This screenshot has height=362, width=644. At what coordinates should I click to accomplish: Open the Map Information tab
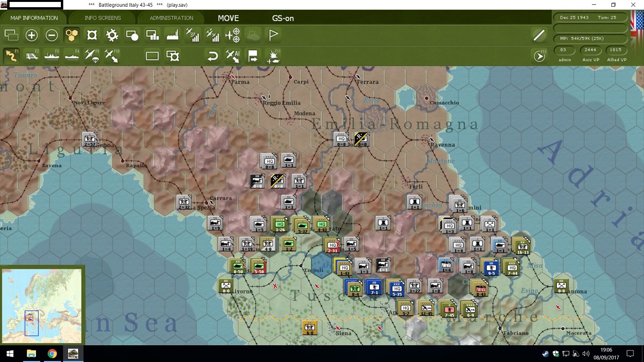pos(34,18)
